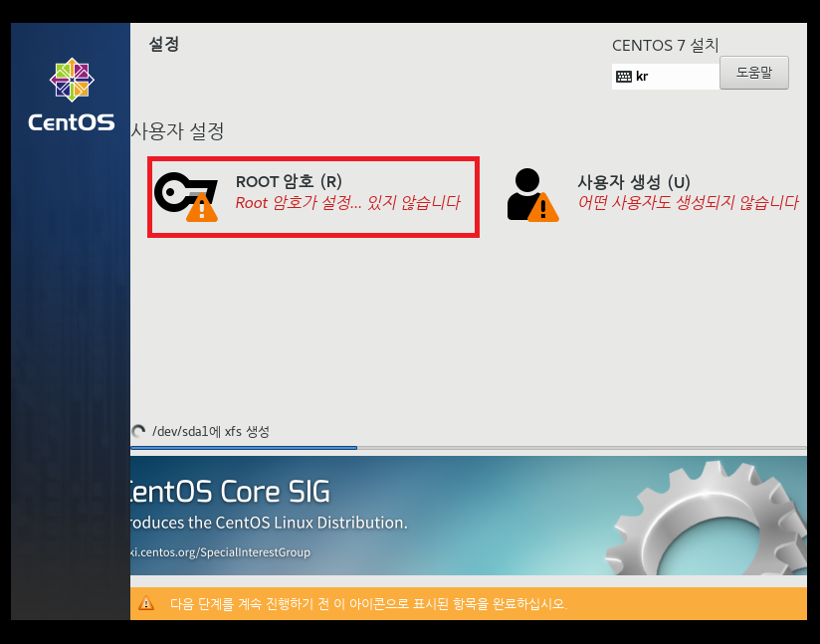Click the key icon with warning badge
Screen dimensions: 820x644
pyautogui.click(x=186, y=197)
